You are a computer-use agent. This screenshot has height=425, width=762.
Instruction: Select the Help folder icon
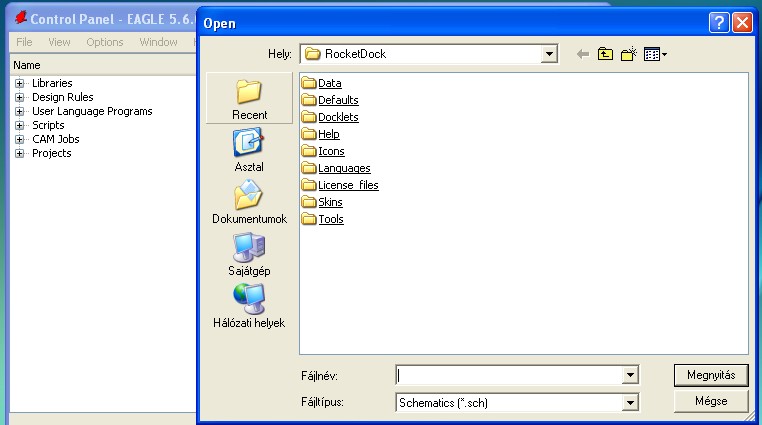pos(309,134)
